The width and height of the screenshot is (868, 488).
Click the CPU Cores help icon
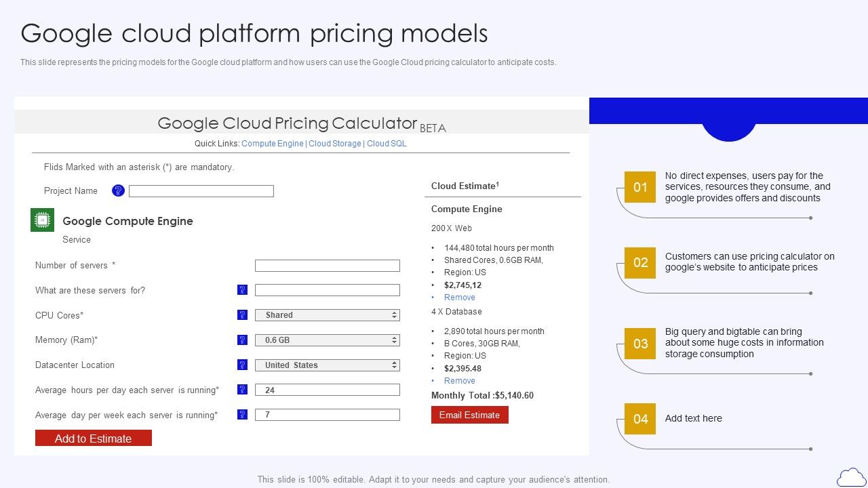point(242,315)
